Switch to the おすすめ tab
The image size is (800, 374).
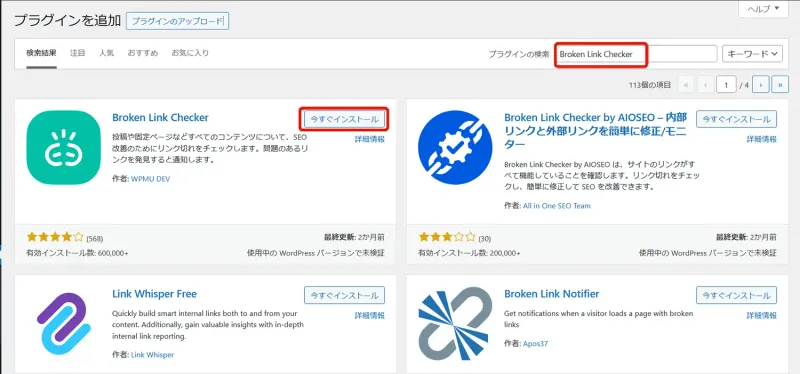[142, 53]
